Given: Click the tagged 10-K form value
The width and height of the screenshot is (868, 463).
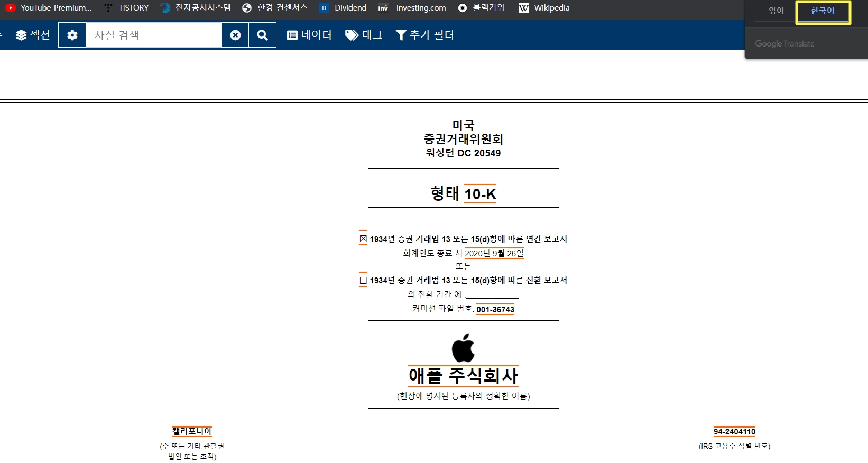Looking at the screenshot, I should pyautogui.click(x=480, y=194).
